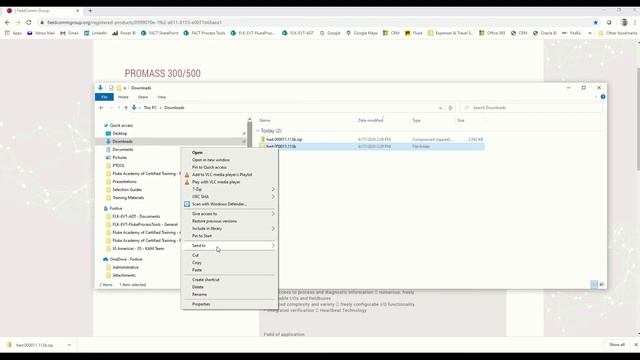Sort by the Type column header
This screenshot has height=360, width=640.
(x=416, y=121)
